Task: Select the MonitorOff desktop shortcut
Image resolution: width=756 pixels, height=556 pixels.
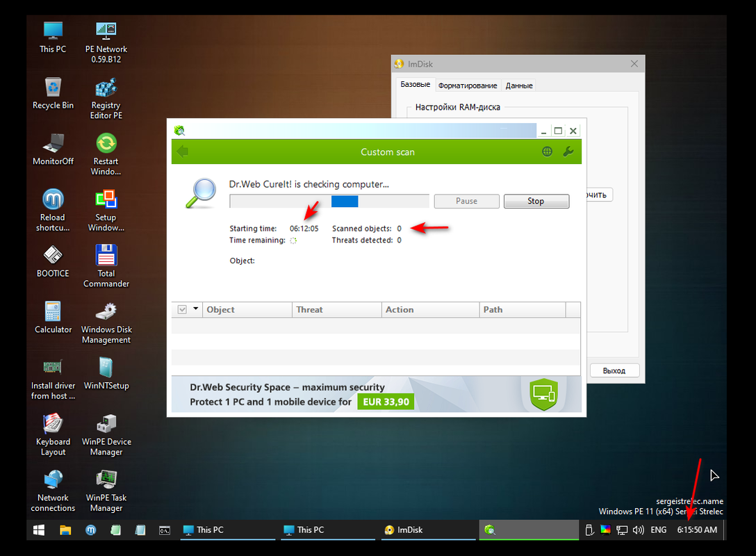Action: (53, 149)
